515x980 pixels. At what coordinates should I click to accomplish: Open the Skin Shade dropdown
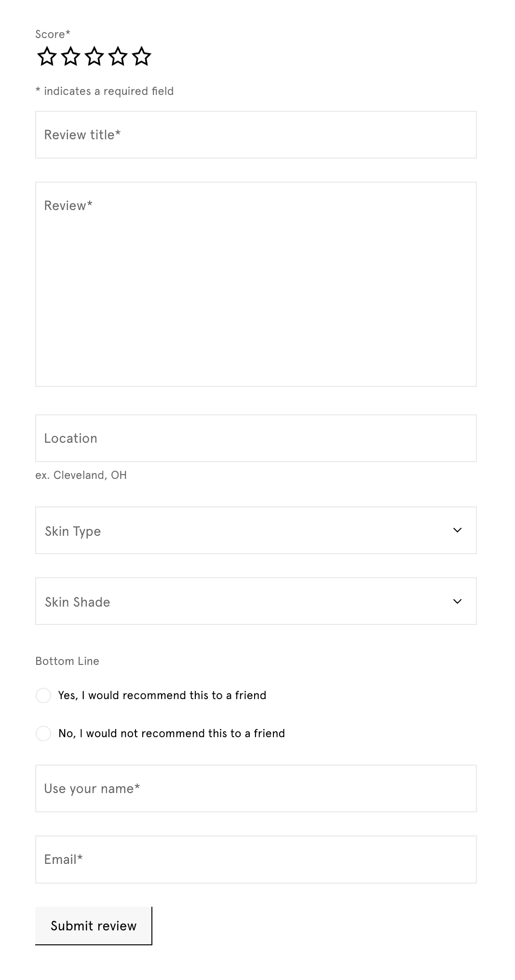(256, 601)
